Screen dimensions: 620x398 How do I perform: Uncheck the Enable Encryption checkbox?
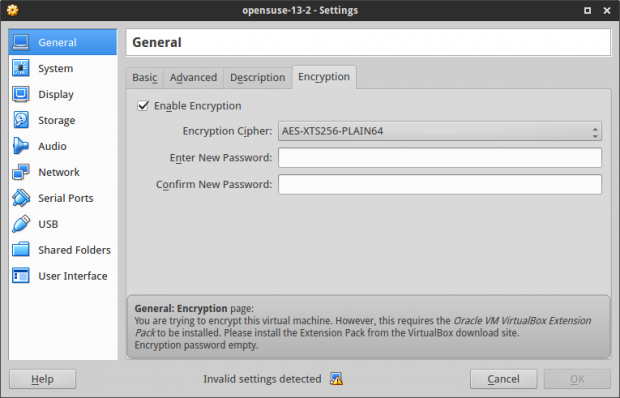[x=143, y=106]
